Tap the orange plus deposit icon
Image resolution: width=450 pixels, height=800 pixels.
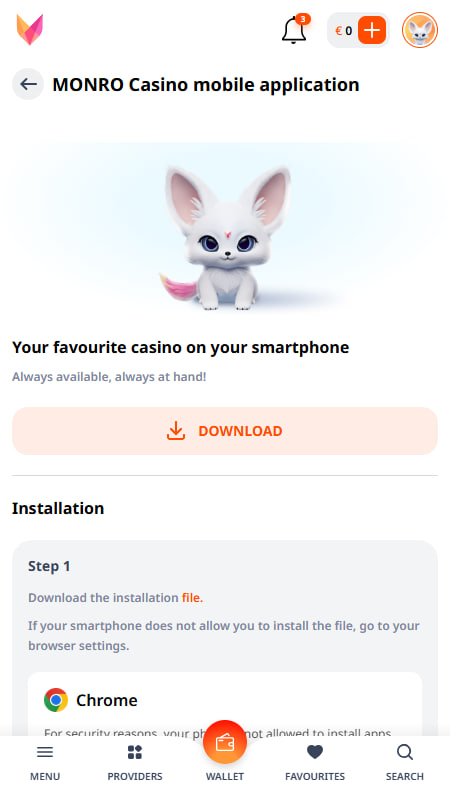[372, 31]
